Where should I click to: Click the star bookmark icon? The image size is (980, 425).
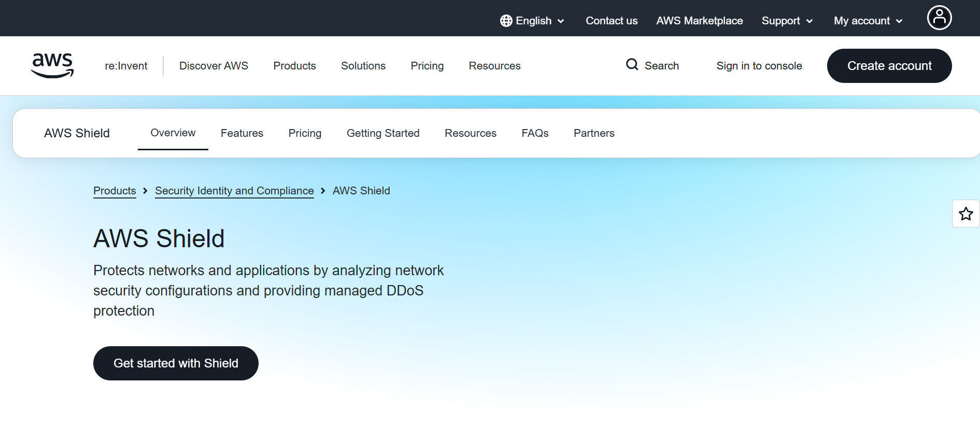coord(965,214)
